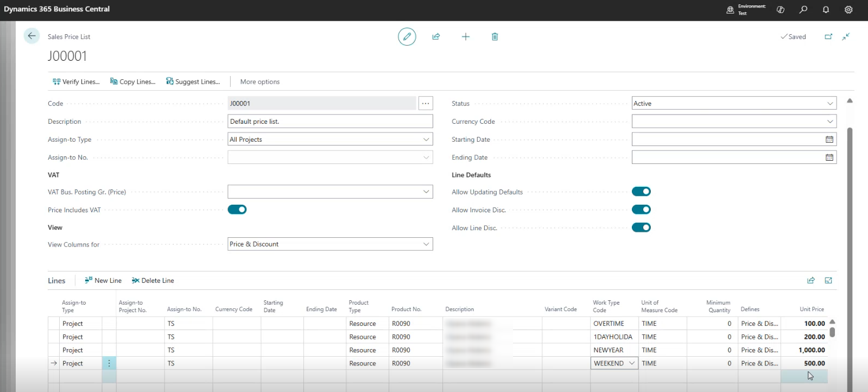Toggle Allow Updating Defaults switch
This screenshot has width=868, height=392.
[641, 192]
